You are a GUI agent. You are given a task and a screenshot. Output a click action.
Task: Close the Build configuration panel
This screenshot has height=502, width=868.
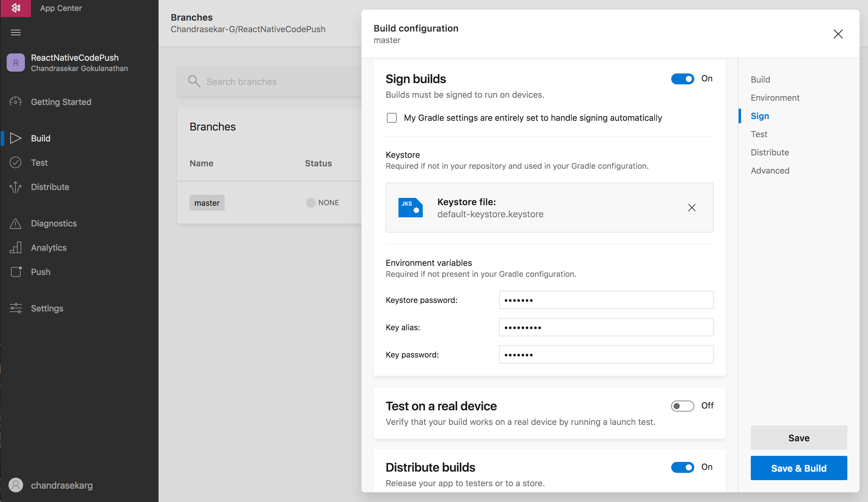point(838,34)
